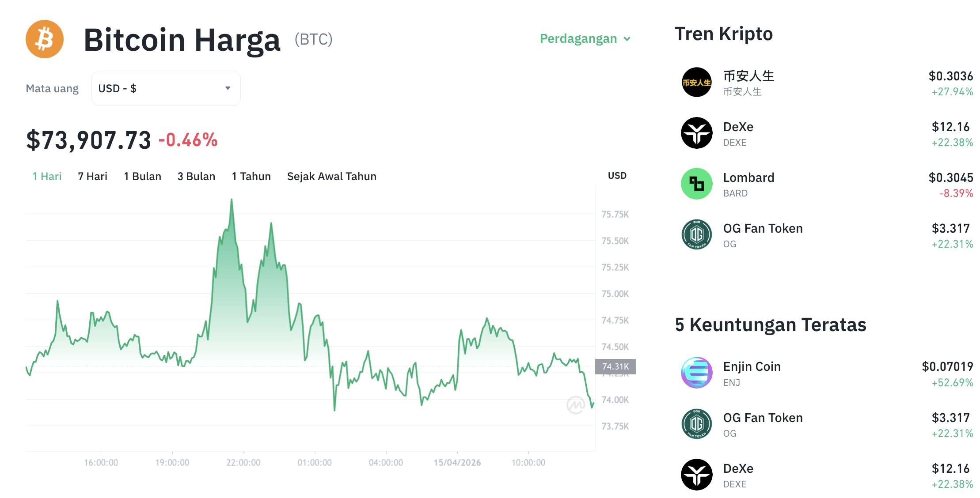
Task: Click the 74.31K price marker on the axis
Action: (615, 366)
